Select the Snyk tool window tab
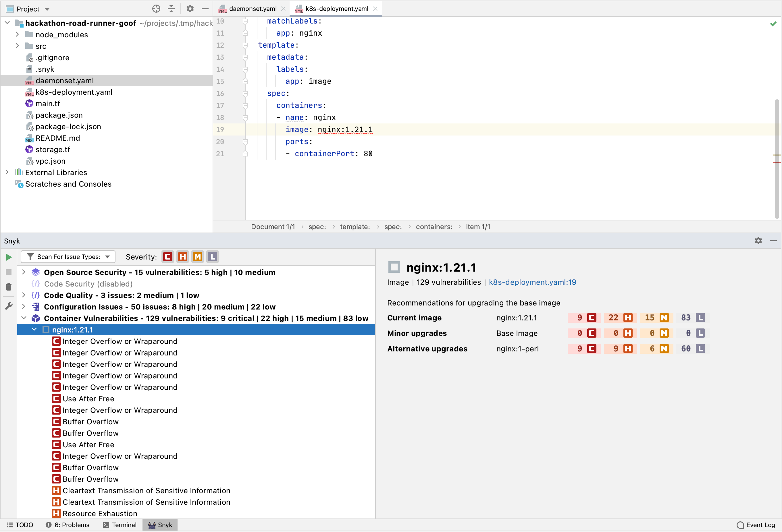782x532 pixels. 160,525
